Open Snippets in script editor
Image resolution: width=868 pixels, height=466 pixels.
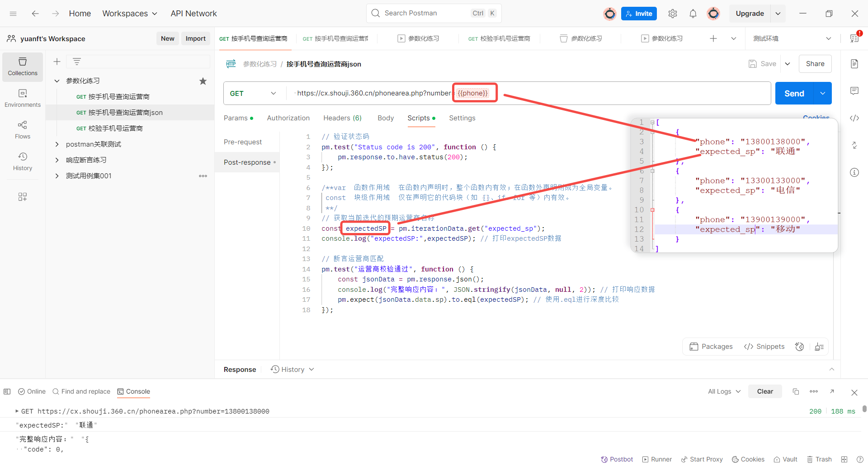[764, 347]
